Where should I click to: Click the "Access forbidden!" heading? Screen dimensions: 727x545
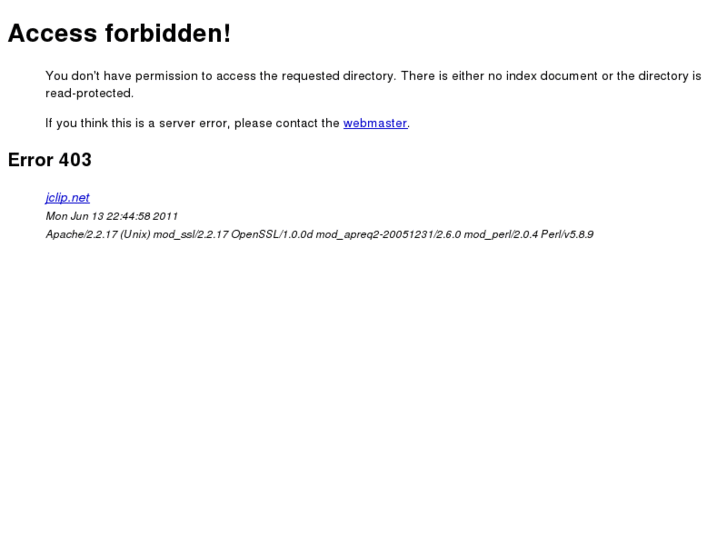click(x=119, y=33)
